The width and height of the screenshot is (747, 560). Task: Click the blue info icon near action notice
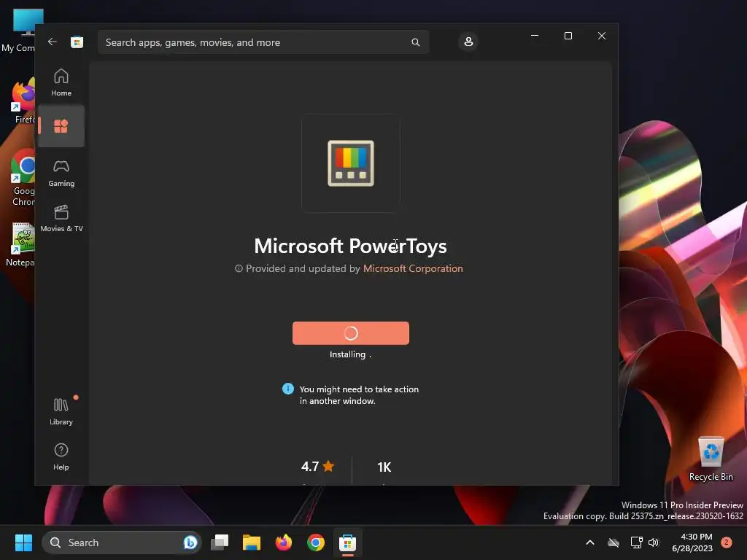coord(287,389)
